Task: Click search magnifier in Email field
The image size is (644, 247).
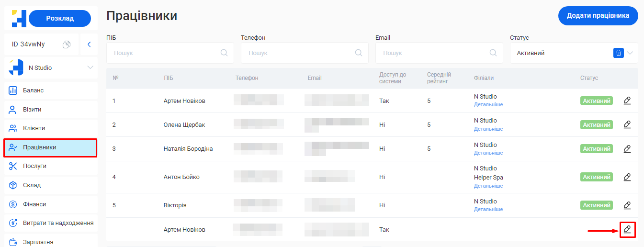Action: coord(493,53)
